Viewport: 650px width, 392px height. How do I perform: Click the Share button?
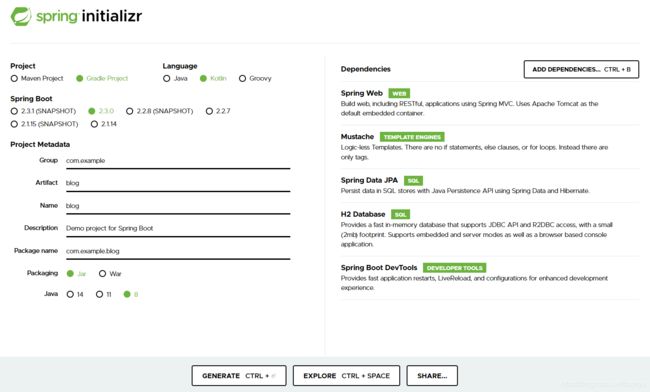432,376
